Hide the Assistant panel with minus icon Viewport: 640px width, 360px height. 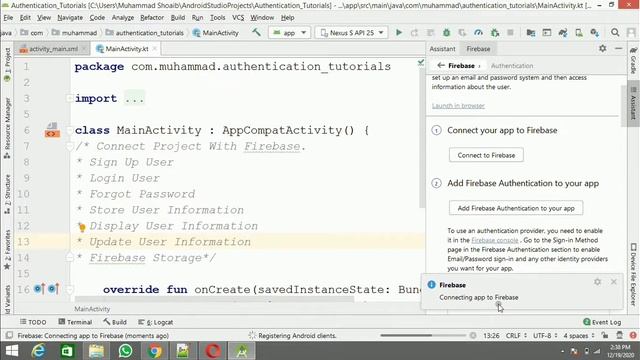click(x=618, y=48)
